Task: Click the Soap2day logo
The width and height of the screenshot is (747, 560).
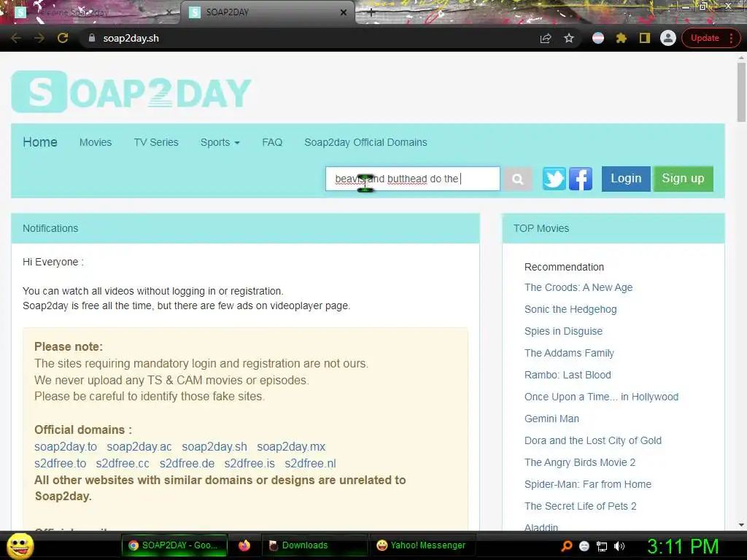Action: 131,92
